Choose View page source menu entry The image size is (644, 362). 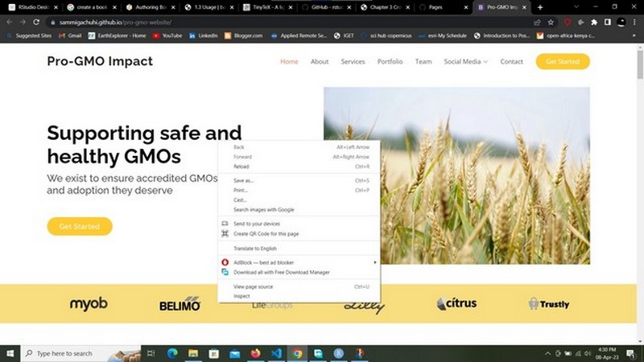pyautogui.click(x=253, y=286)
